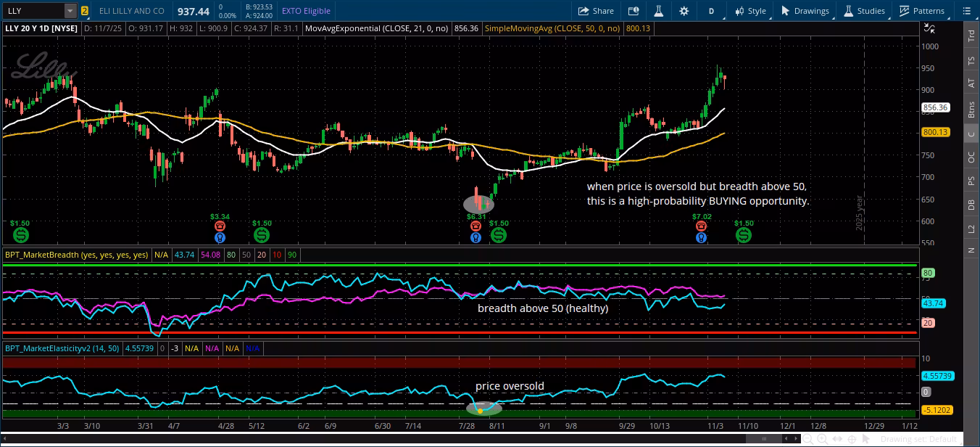Expand the LLY symbol dropdown arrow

[x=70, y=11]
